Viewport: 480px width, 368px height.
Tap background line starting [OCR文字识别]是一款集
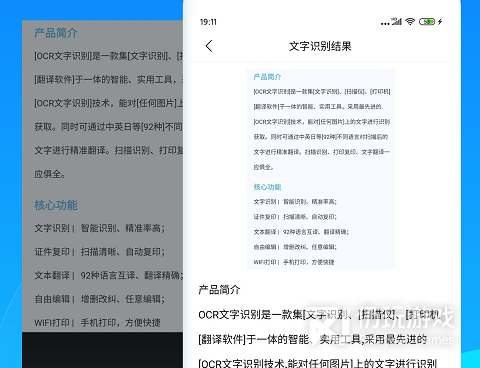108,56
